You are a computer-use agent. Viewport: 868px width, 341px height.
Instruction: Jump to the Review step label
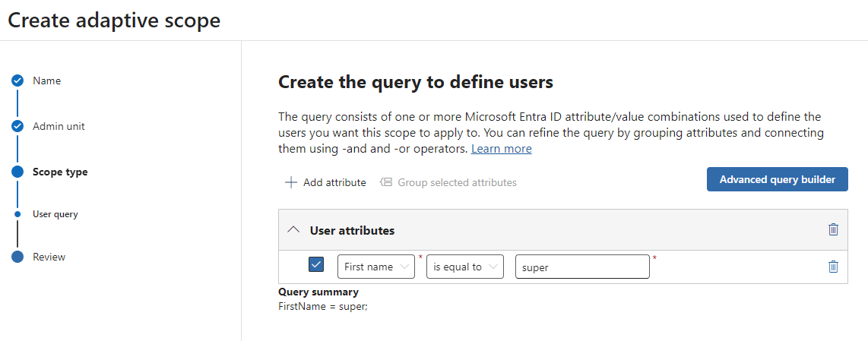[49, 257]
